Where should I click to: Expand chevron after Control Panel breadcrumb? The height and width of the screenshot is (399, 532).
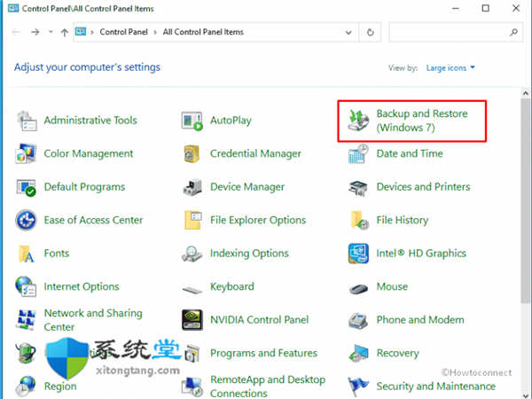click(155, 32)
